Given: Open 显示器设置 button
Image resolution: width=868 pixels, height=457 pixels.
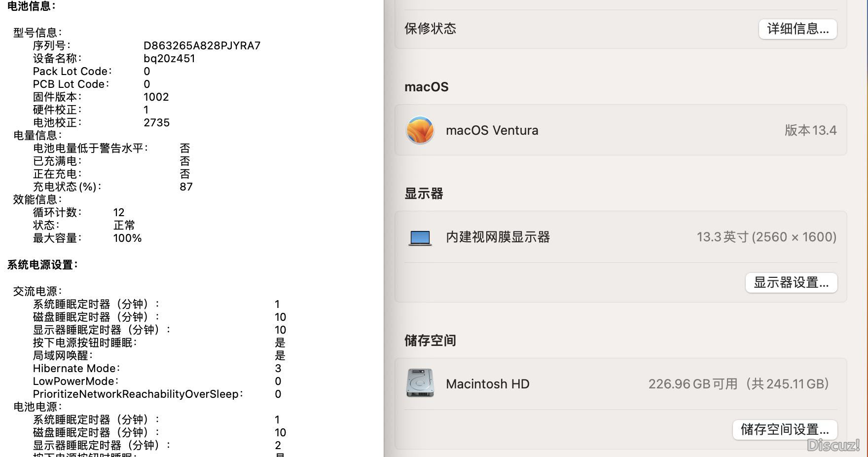Looking at the screenshot, I should click(791, 283).
